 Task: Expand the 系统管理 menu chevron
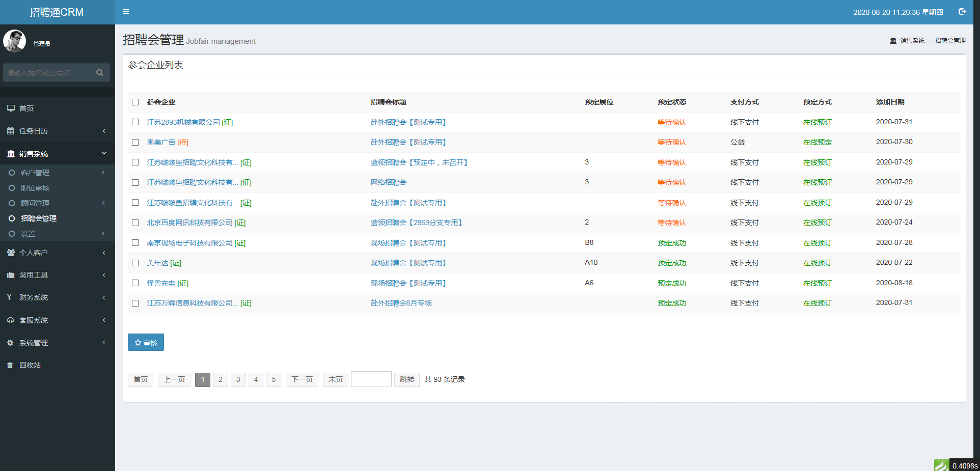pyautogui.click(x=104, y=343)
